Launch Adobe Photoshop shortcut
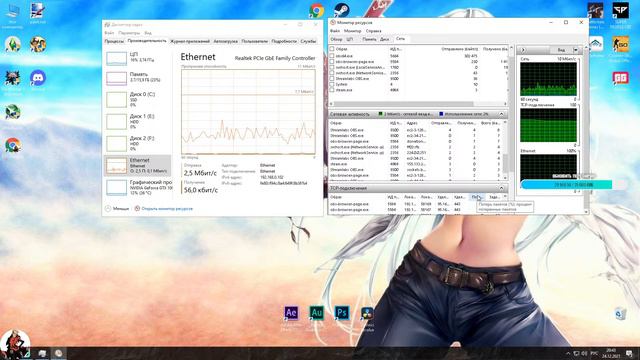The width and height of the screenshot is (640, 360). (342, 313)
